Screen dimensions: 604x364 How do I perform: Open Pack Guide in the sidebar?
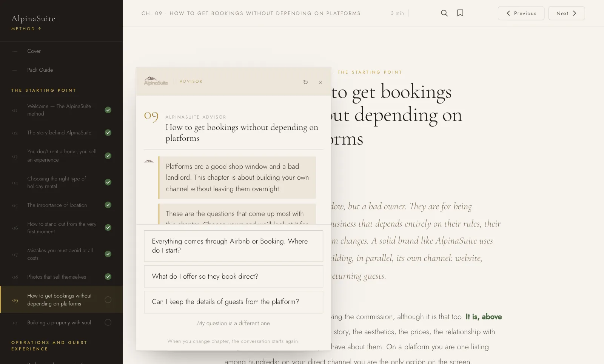(x=61, y=70)
